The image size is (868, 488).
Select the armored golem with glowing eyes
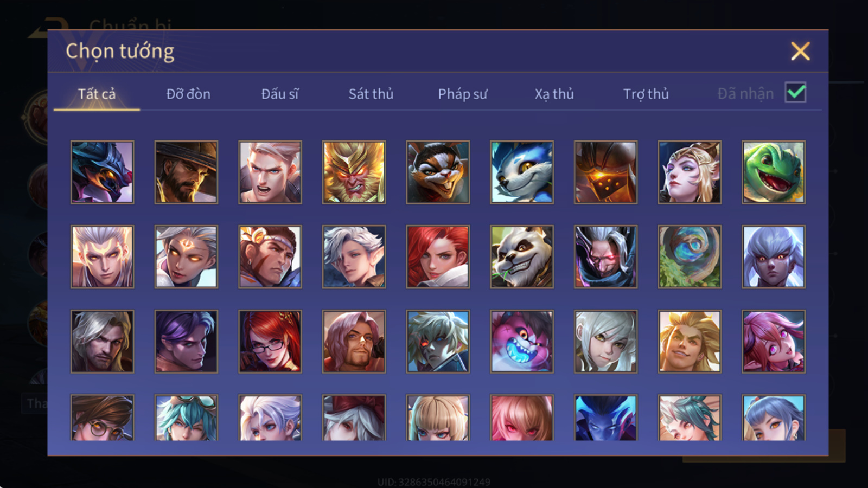pyautogui.click(x=605, y=172)
